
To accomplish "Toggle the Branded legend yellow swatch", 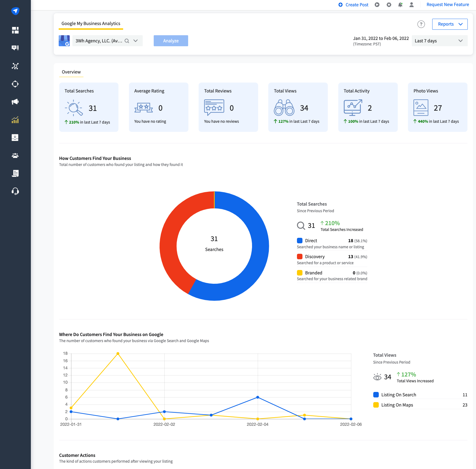I will click(300, 273).
